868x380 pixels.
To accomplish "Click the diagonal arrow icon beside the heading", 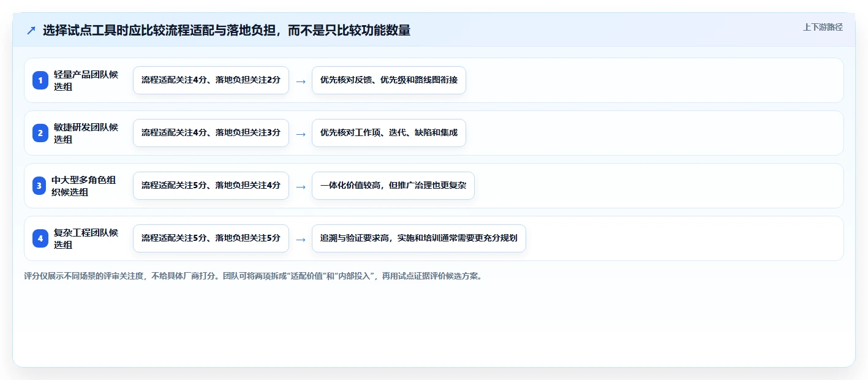I will [31, 31].
